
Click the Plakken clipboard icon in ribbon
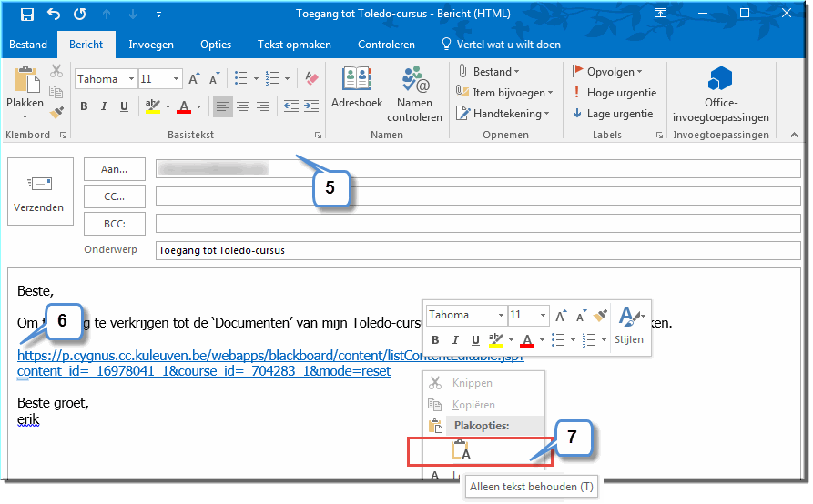coord(25,79)
